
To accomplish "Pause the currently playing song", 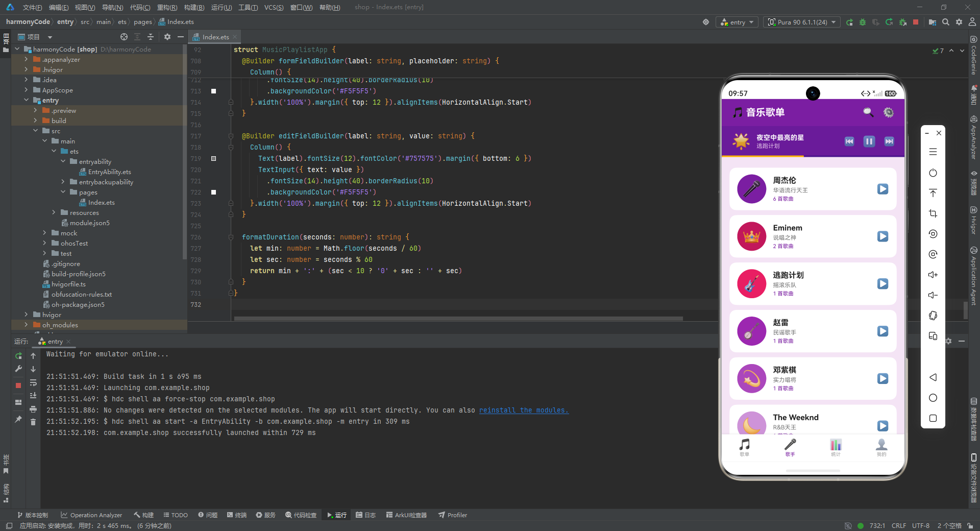I will pyautogui.click(x=869, y=141).
